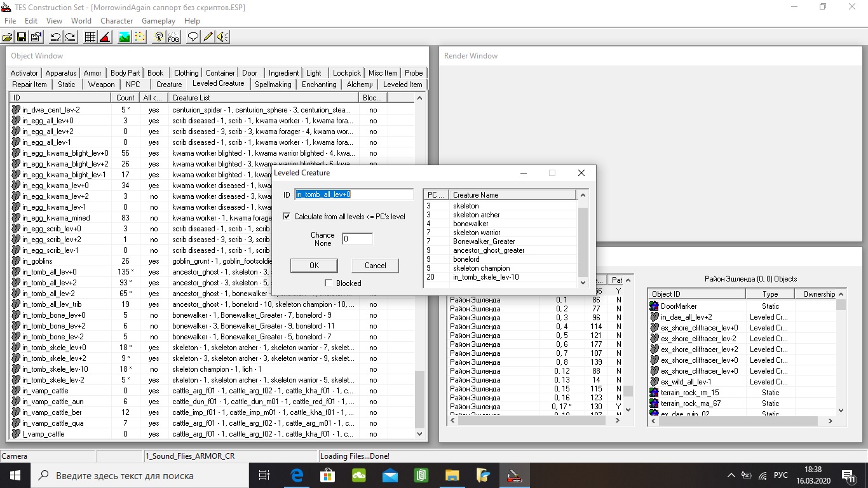Toggle the FOG toolbar icon
868x488 pixels.
pos(173,37)
